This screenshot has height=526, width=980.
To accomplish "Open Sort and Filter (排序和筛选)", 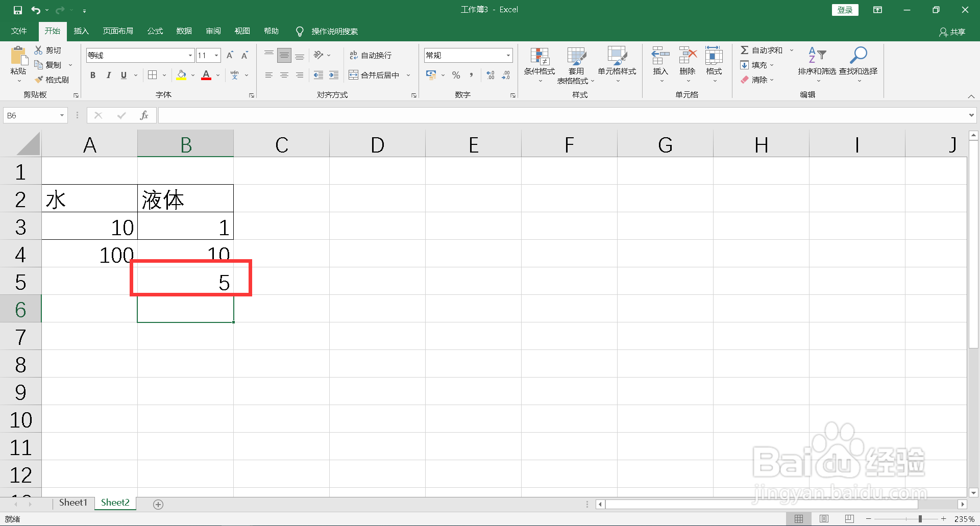I will (x=817, y=64).
